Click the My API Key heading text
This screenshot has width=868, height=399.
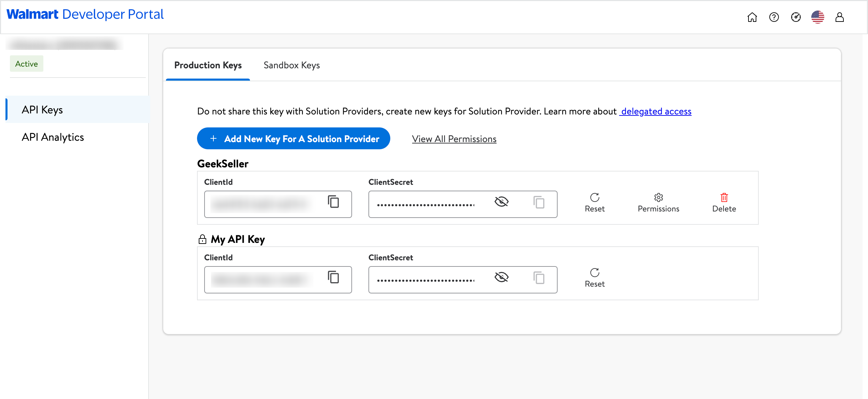point(238,239)
